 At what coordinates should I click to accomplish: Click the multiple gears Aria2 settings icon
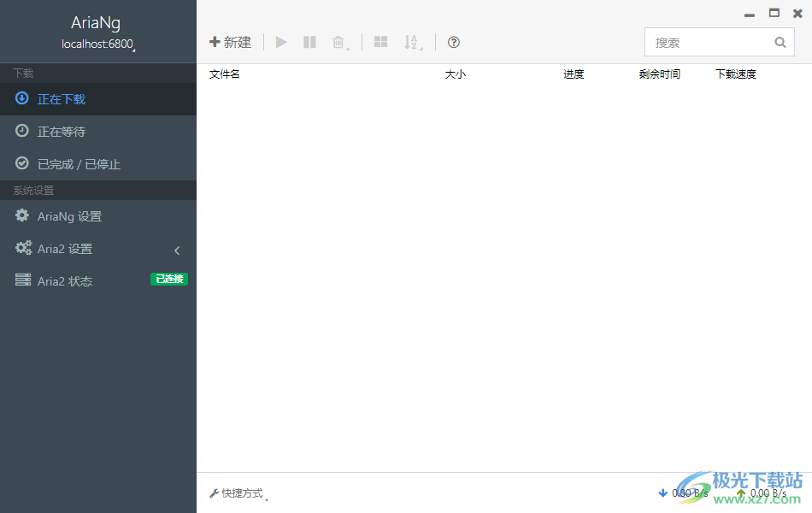(23, 248)
